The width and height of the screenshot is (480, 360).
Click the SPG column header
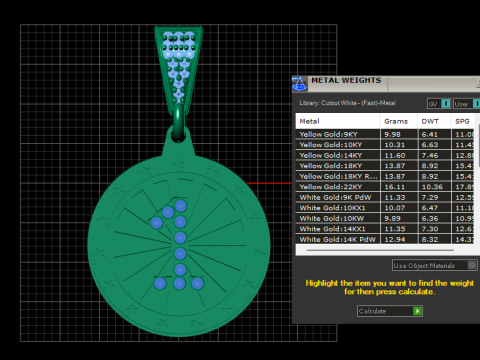pos(463,121)
